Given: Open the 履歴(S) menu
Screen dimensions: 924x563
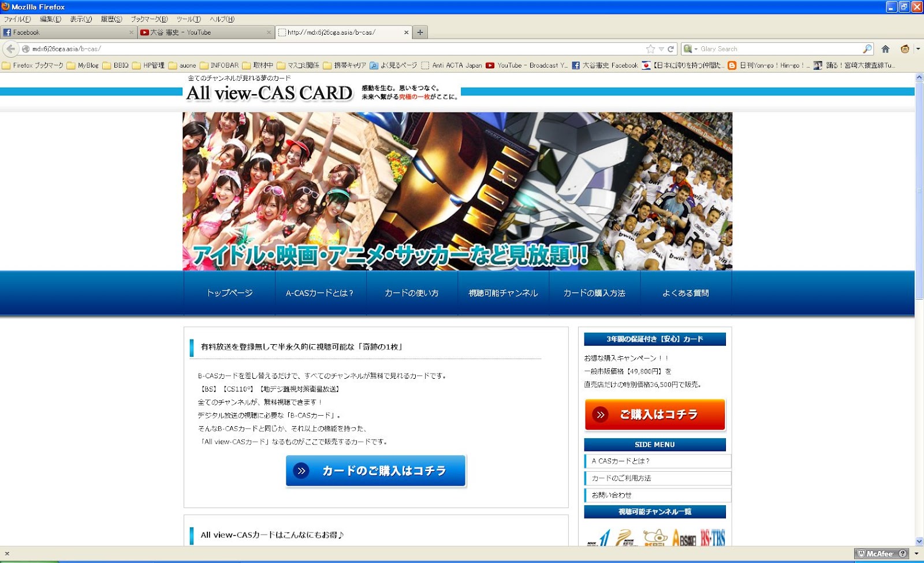Looking at the screenshot, I should [x=111, y=19].
